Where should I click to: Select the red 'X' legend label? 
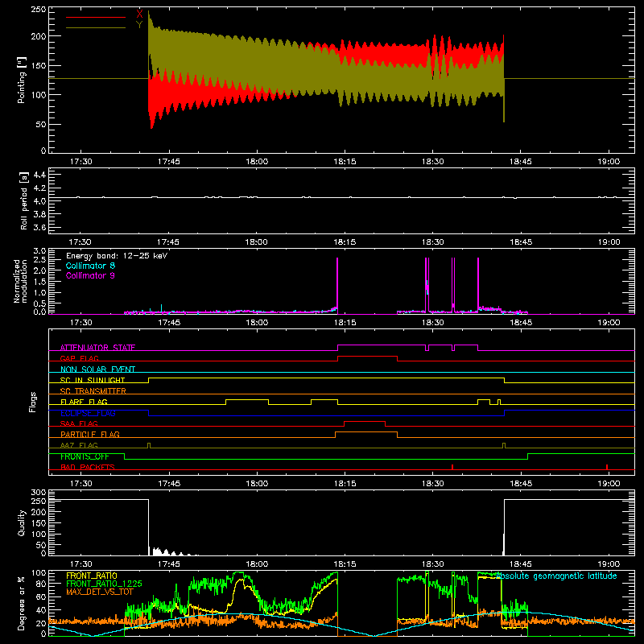pos(139,14)
